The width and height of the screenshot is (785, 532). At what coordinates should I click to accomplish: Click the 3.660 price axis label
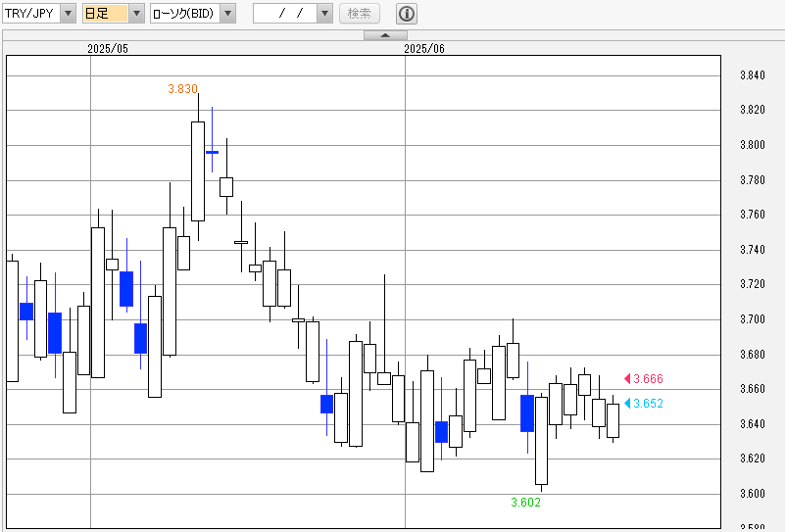[x=753, y=389]
